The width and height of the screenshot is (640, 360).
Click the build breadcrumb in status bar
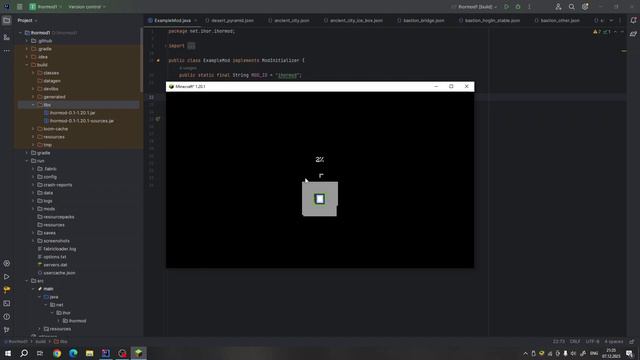tap(40, 342)
